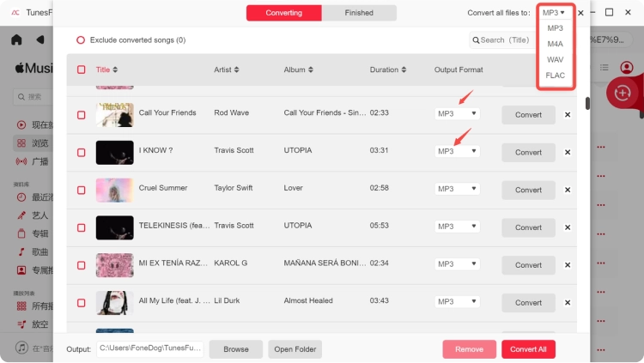Click Convert for Call Your Friends
644x363 pixels.
(528, 115)
